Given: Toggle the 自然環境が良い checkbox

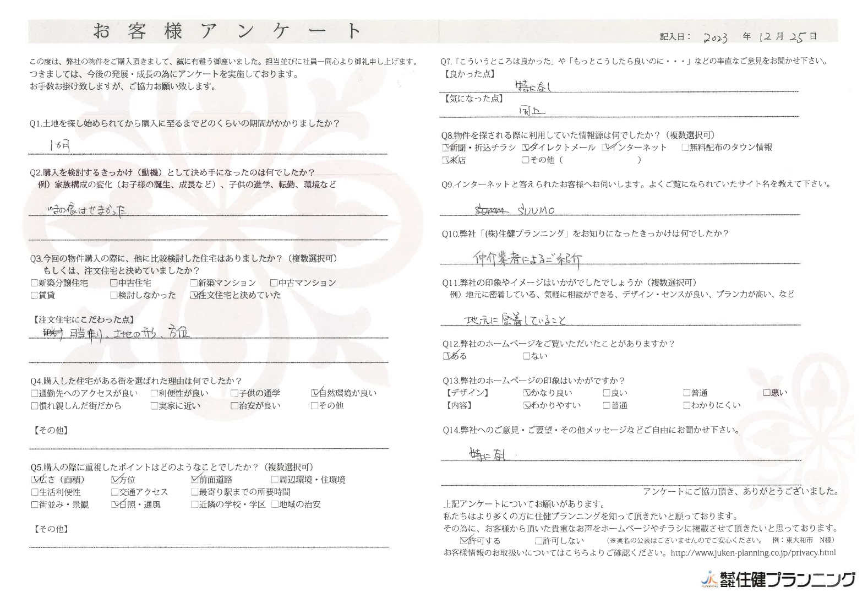Looking at the screenshot, I should (315, 393).
